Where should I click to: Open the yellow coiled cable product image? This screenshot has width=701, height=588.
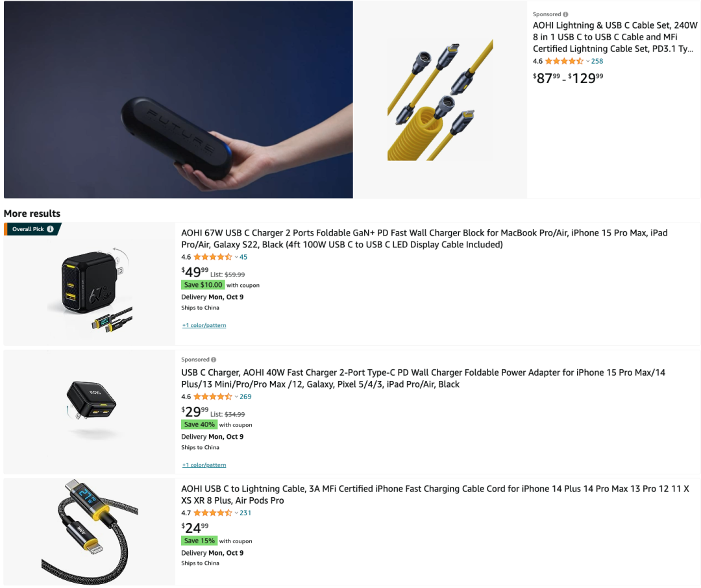pyautogui.click(x=440, y=100)
